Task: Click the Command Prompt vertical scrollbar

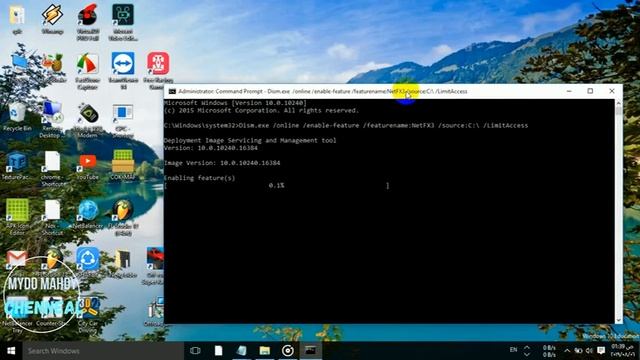Action: (x=619, y=211)
